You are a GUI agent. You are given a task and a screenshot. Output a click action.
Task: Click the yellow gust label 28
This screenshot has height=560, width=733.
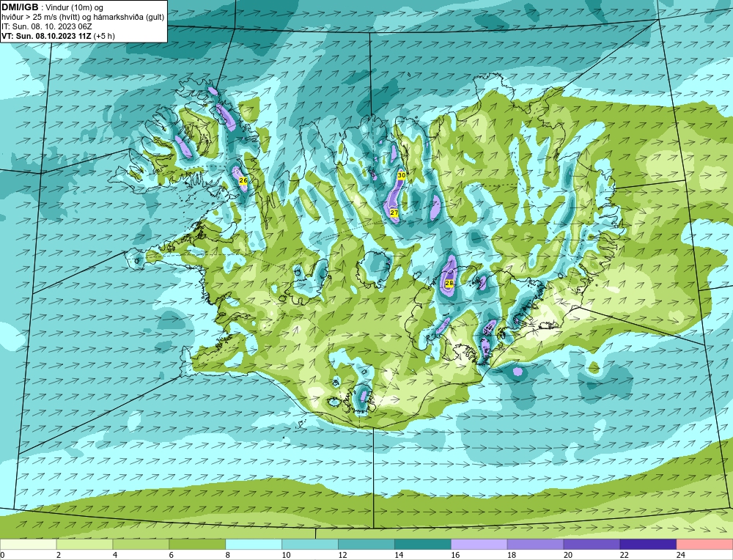(449, 283)
